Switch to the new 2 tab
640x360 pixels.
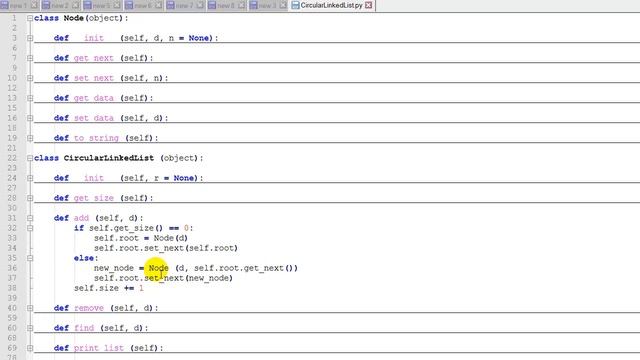tap(60, 6)
